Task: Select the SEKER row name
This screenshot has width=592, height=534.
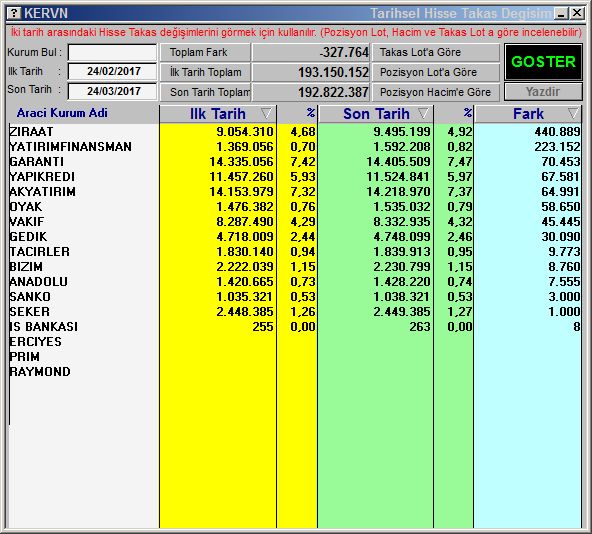Action: click(x=29, y=312)
